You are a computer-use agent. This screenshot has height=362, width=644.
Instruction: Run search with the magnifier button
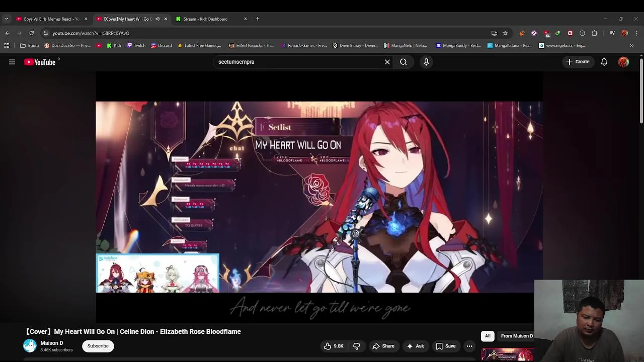(x=404, y=62)
